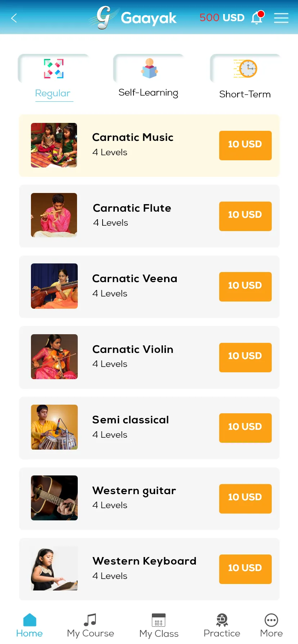Viewport: 298px width, 644px height.
Task: Select the Regular course icon
Action: pyautogui.click(x=54, y=69)
